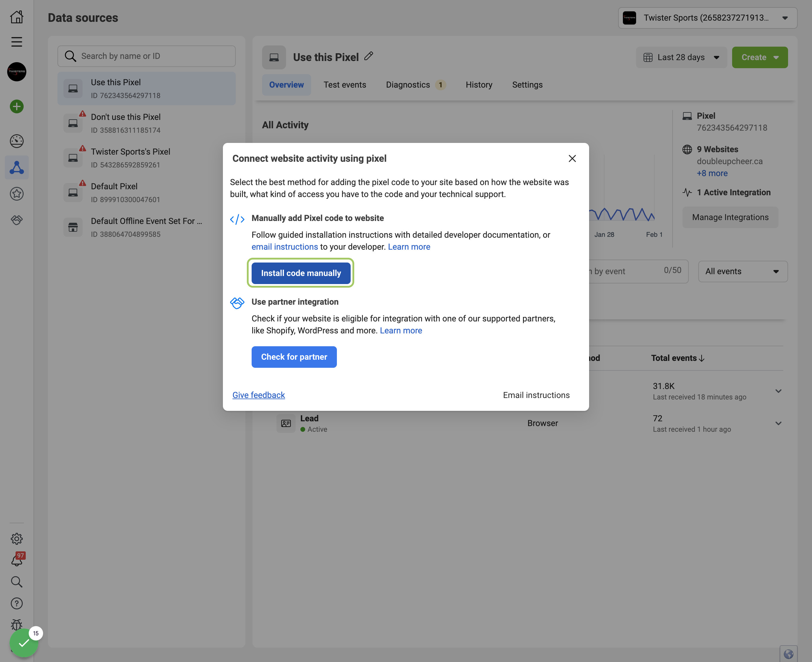
Task: Open the All events filter dropdown
Action: tap(743, 271)
